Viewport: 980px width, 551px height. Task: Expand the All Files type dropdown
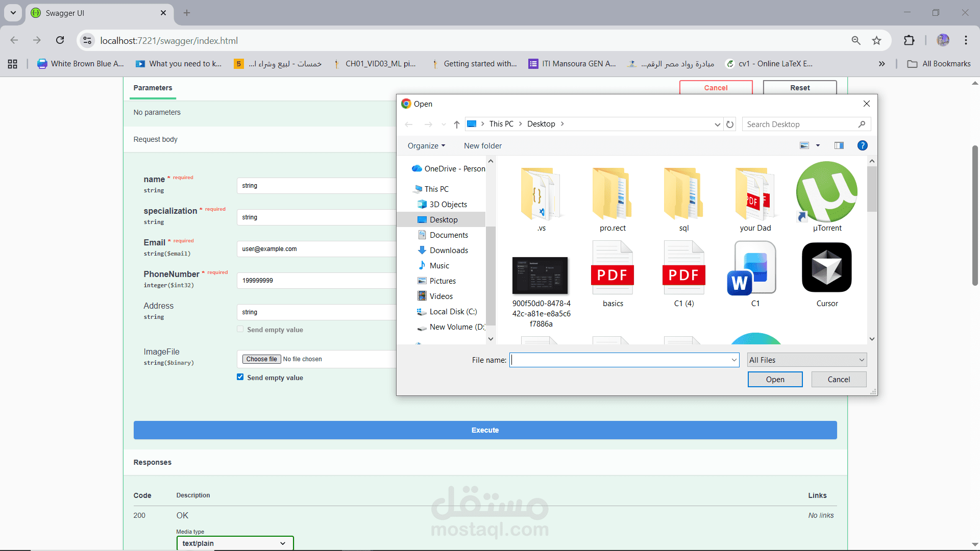tap(807, 360)
